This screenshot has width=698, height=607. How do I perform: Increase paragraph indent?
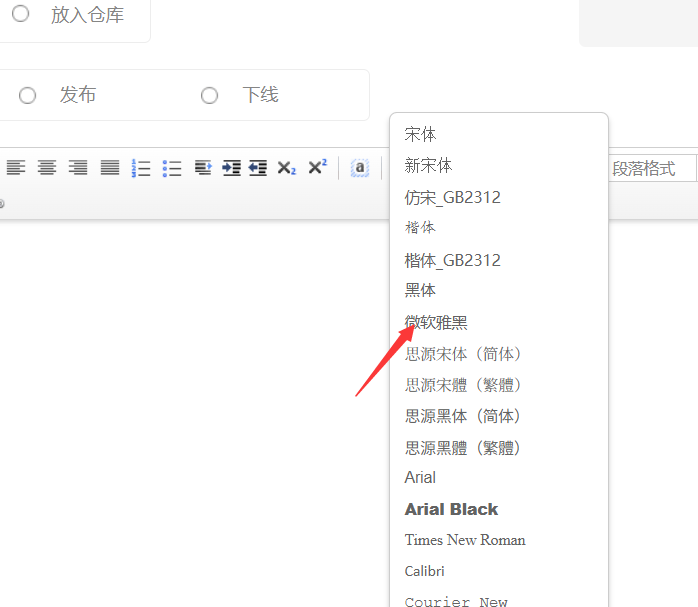tap(231, 168)
